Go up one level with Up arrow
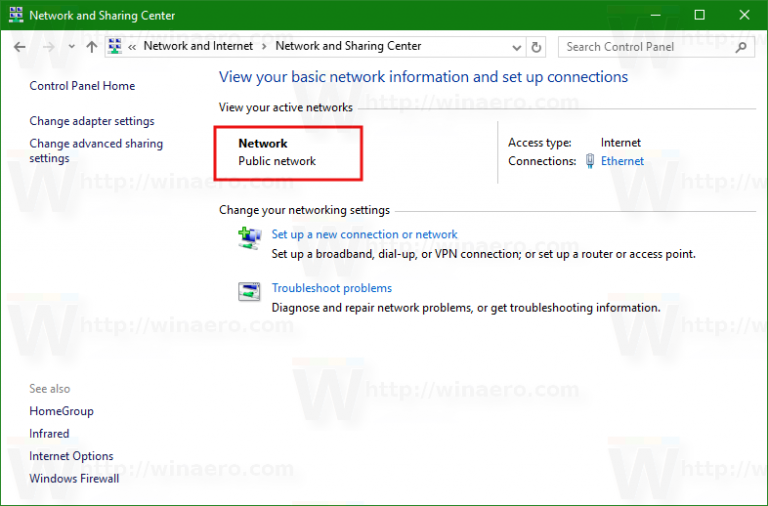 [92, 47]
